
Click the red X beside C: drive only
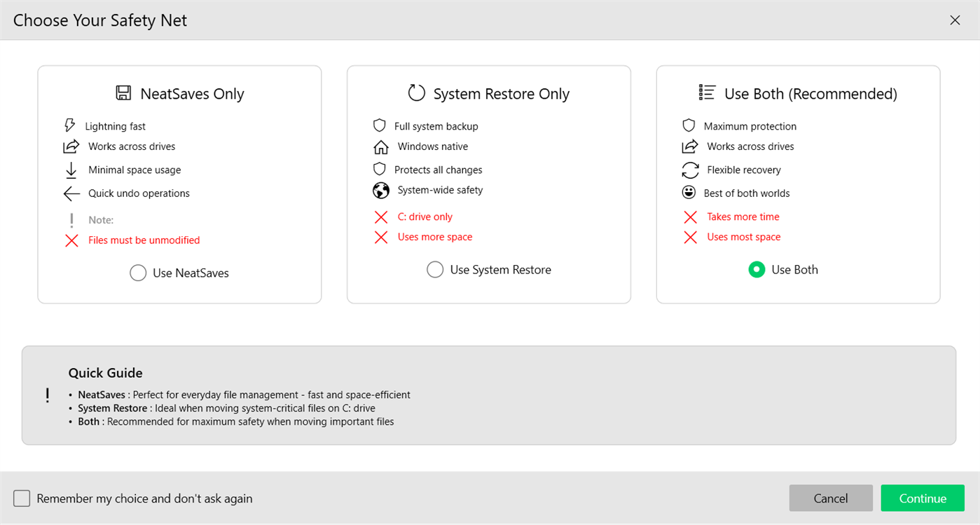pos(380,217)
